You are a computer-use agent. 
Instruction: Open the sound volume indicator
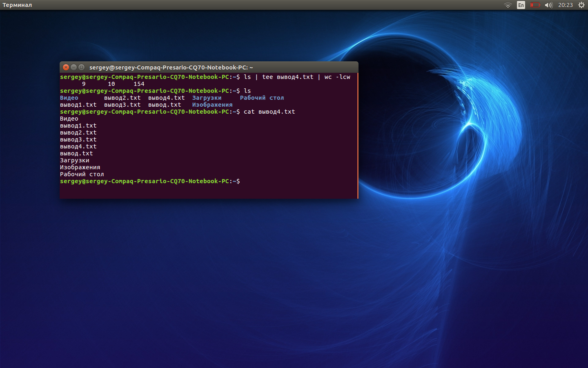(548, 5)
